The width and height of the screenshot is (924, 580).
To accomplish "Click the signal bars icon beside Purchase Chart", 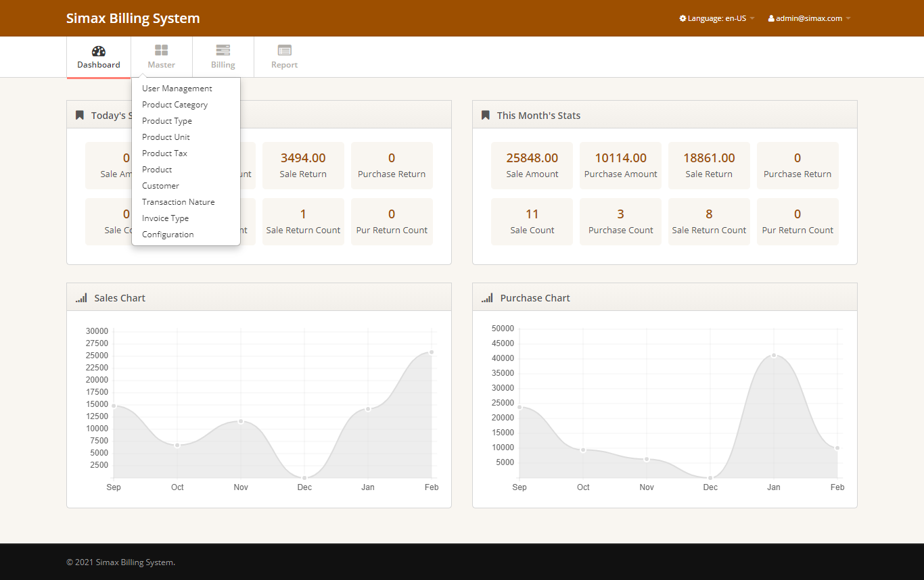I will click(487, 297).
